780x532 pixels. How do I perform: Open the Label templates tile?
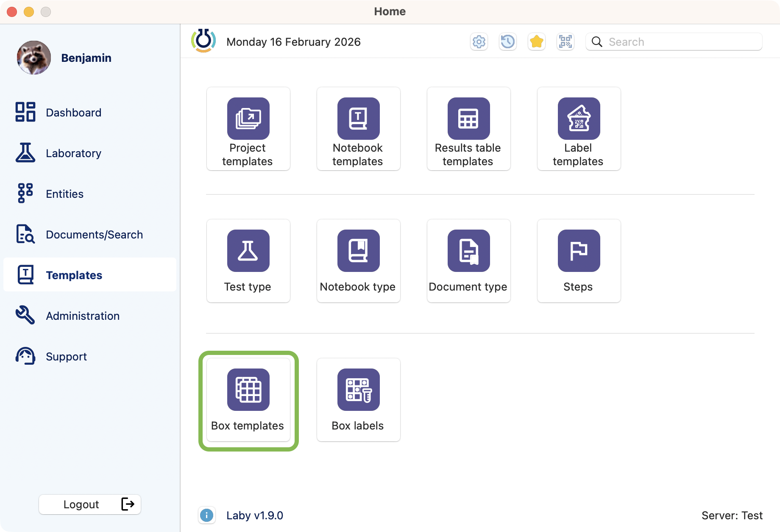pyautogui.click(x=579, y=129)
